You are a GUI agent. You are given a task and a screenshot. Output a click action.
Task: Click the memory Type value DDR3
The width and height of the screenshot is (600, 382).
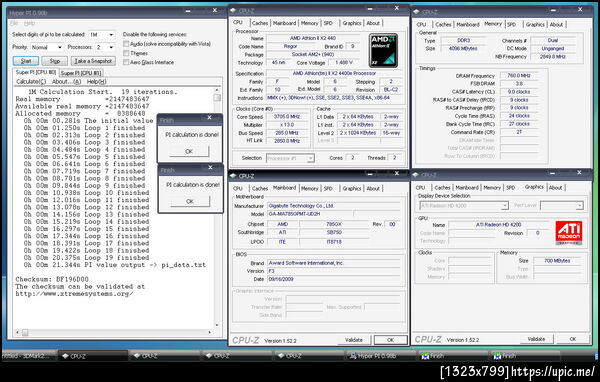(463, 41)
